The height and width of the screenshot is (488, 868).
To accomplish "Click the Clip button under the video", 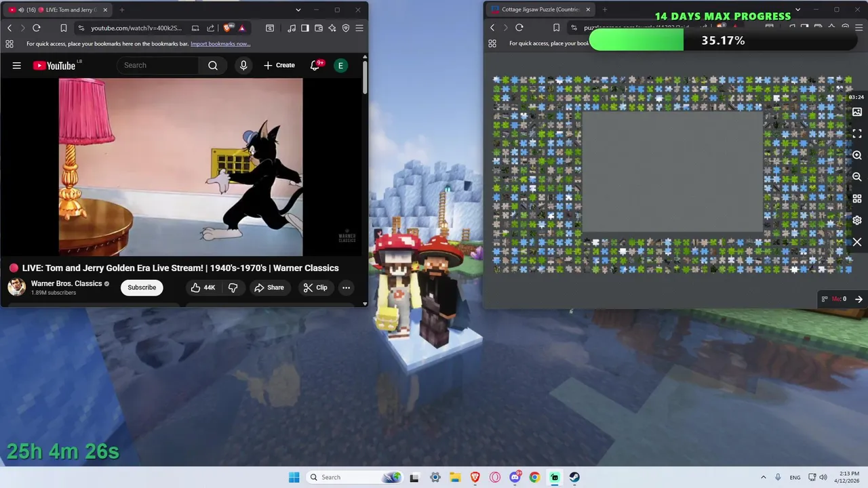I will click(315, 287).
